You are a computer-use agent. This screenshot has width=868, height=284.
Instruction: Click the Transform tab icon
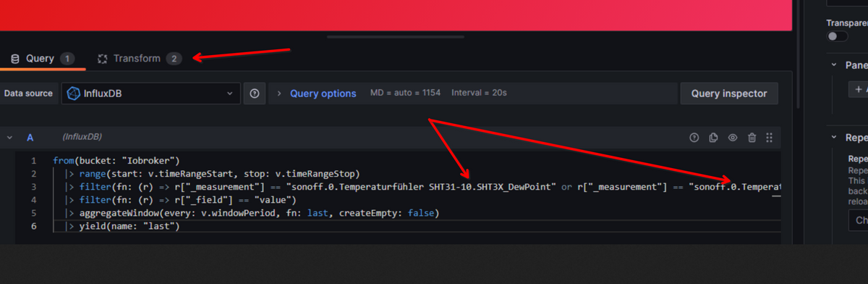tap(103, 59)
